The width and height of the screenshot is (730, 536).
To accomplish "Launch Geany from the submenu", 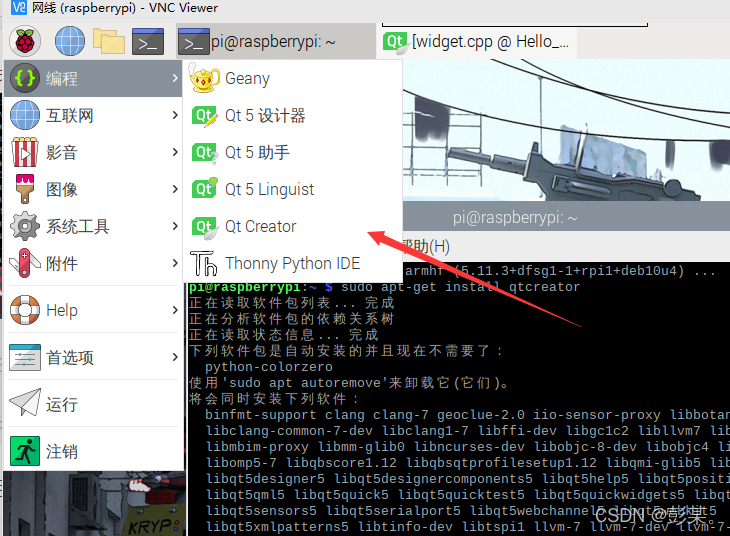I will 292,78.
